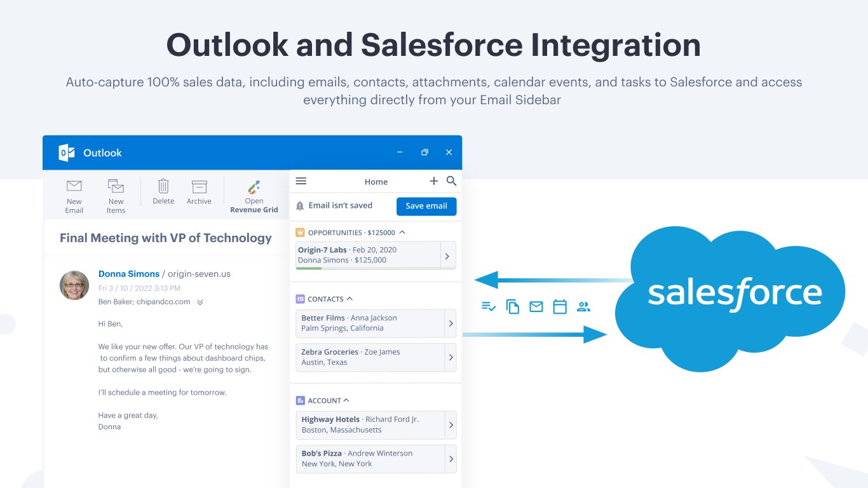Collapse the Opportunities section

(402, 233)
